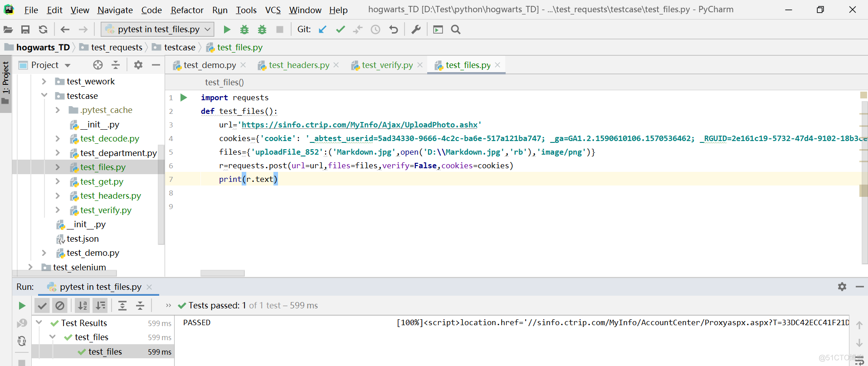The width and height of the screenshot is (868, 366).
Task: Open Run panel settings gear
Action: 842,287
